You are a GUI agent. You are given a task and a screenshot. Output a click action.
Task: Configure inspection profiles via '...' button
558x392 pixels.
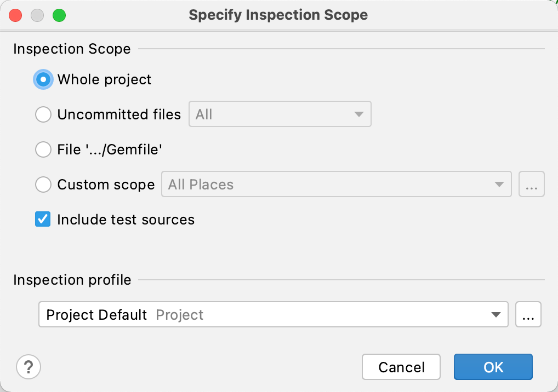point(528,314)
